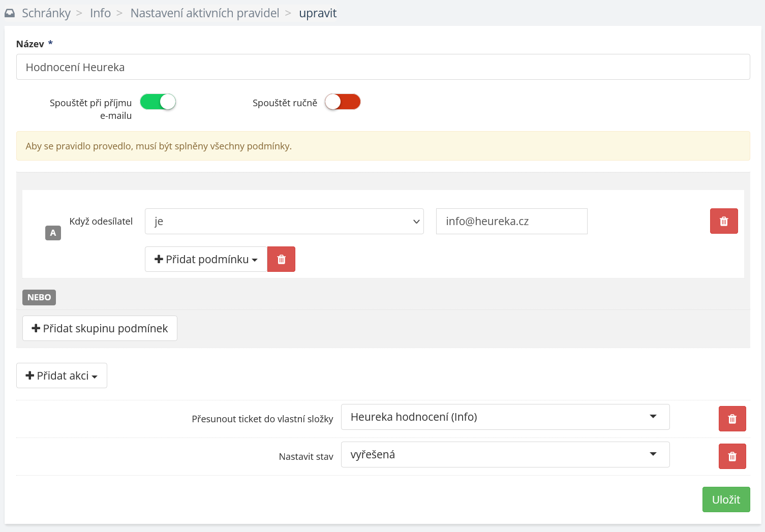765x532 pixels.
Task: Click trash icon beside Přidat podmínku
Action: pyautogui.click(x=281, y=259)
